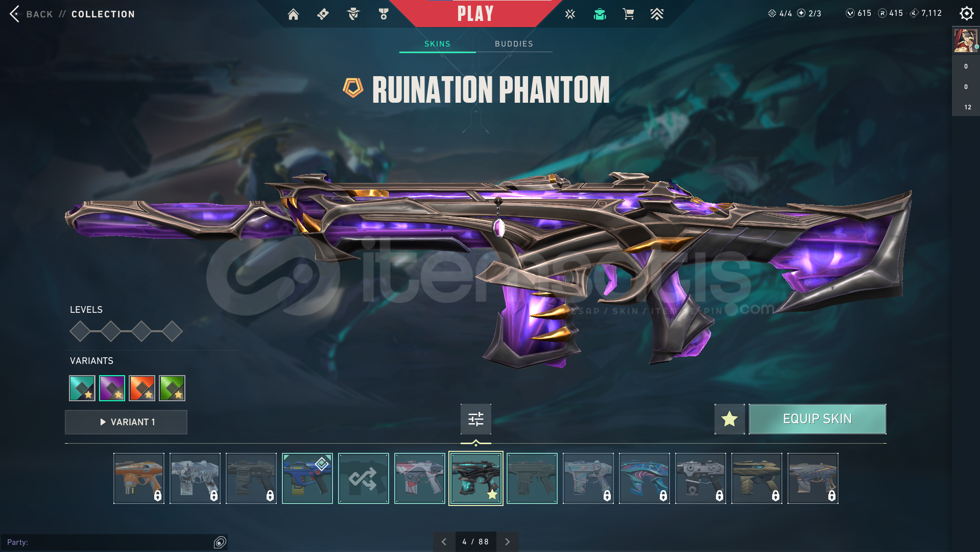Click the Equip Skin button
Image resolution: width=980 pixels, height=552 pixels.
(x=817, y=419)
